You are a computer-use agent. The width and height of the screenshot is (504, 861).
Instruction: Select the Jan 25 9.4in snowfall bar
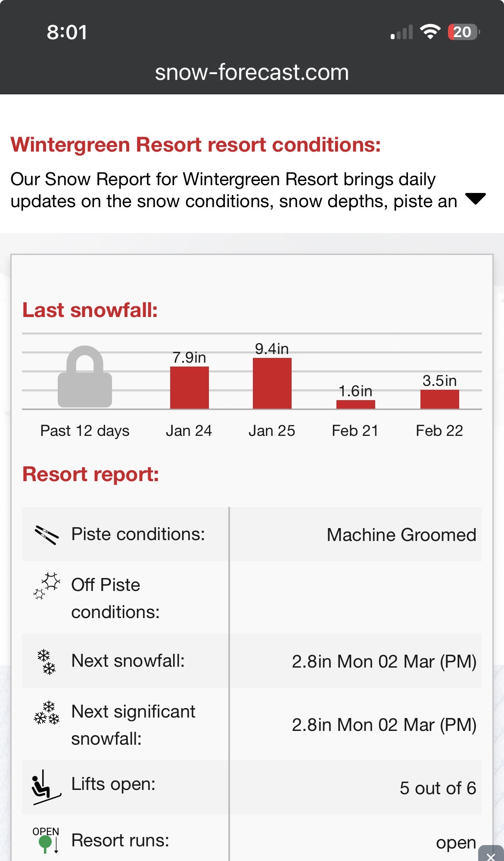[x=272, y=383]
